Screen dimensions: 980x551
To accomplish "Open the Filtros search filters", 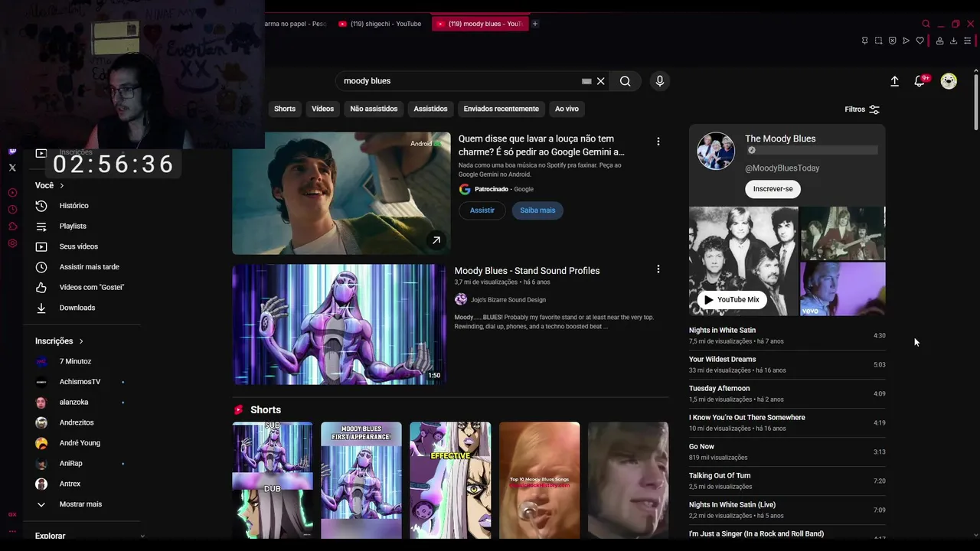I will 862,109.
